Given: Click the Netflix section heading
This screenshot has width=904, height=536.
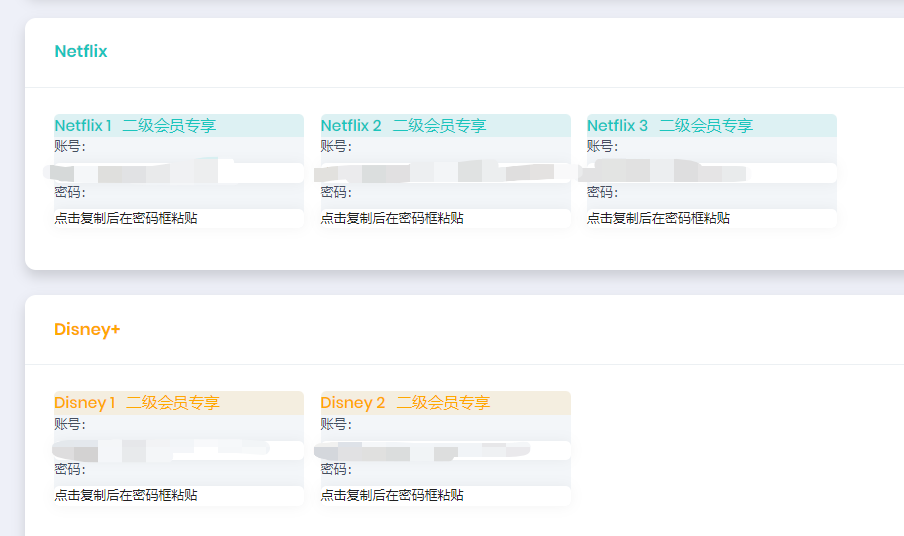Looking at the screenshot, I should pyautogui.click(x=81, y=51).
